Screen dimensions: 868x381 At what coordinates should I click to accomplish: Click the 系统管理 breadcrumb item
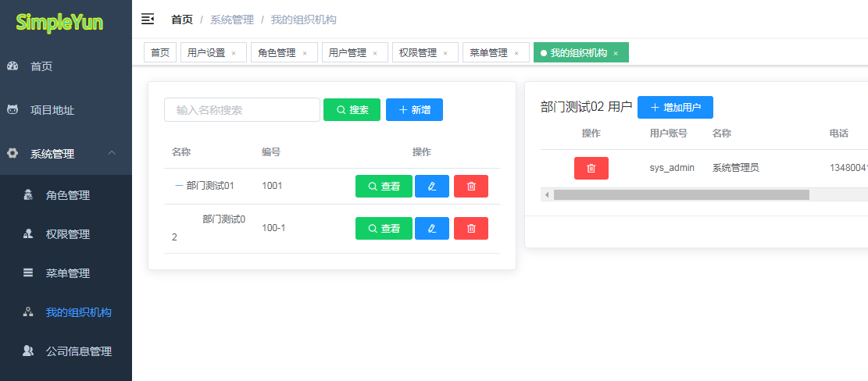coord(232,20)
